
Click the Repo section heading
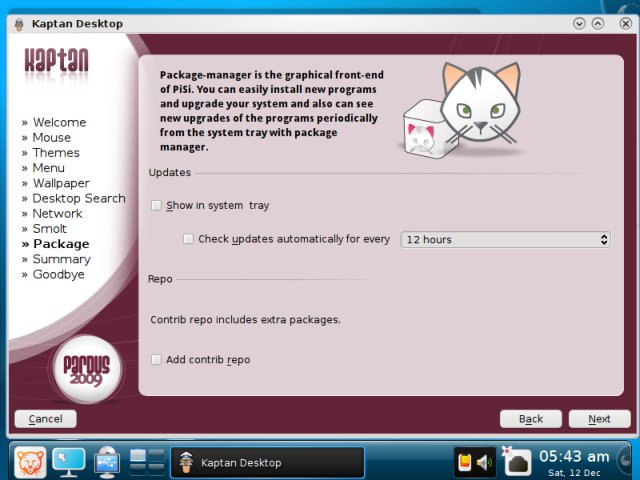coord(160,279)
